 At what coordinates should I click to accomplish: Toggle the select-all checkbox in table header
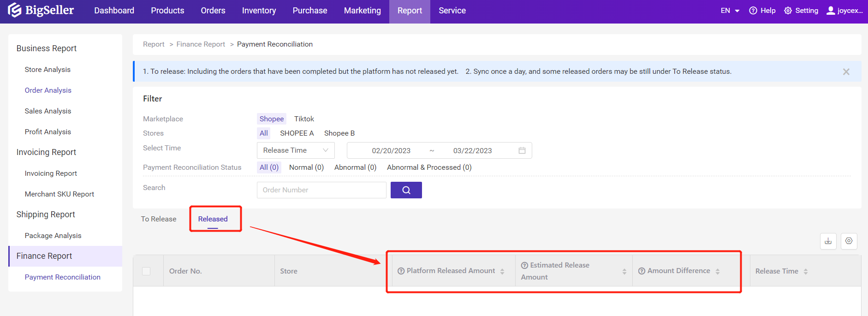coord(146,271)
